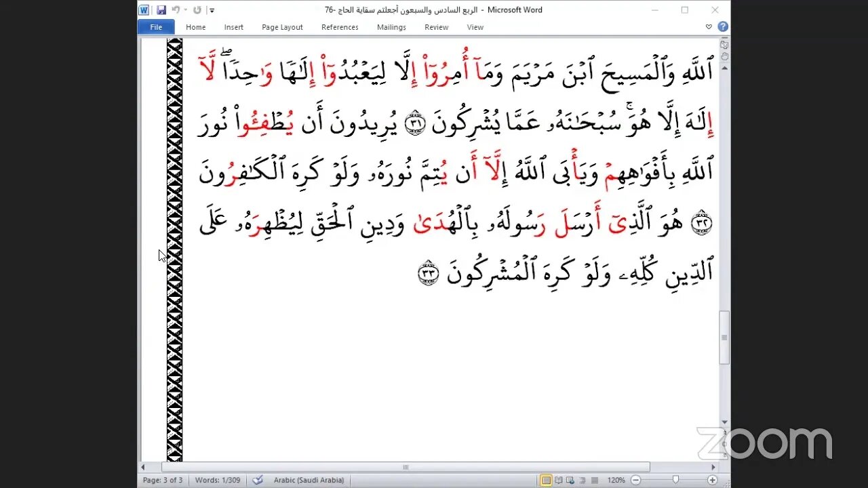The width and height of the screenshot is (868, 488).
Task: Click the zoom out minus button
Action: coord(635,480)
